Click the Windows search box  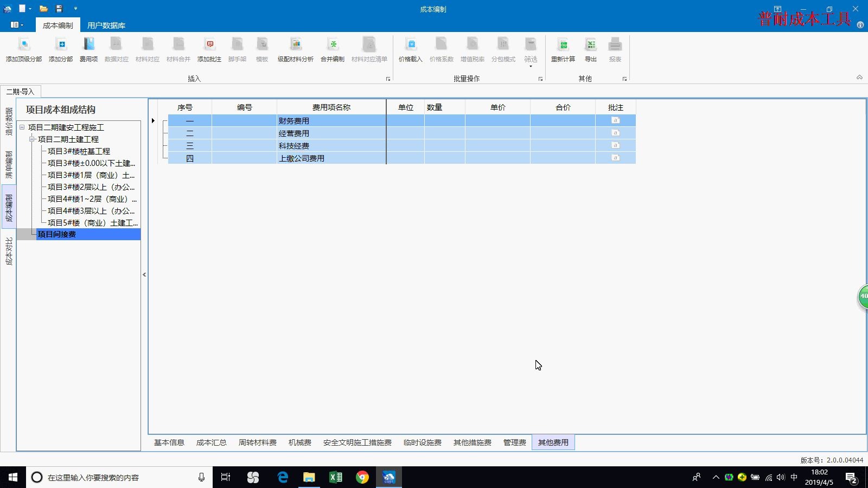coord(119,477)
